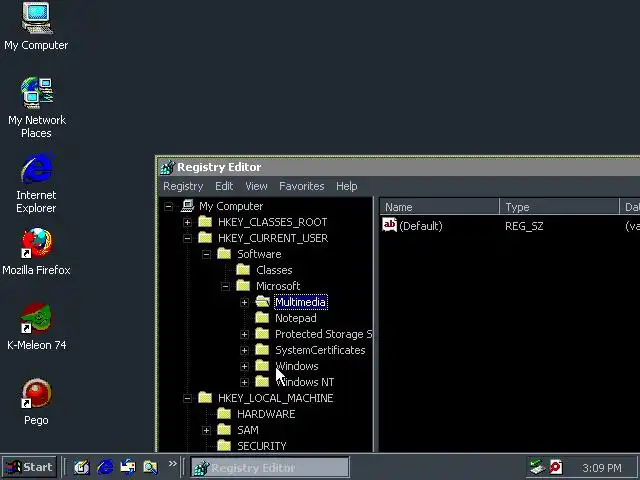Select the Classes key label
Screen dimensions: 640x480
click(x=274, y=270)
